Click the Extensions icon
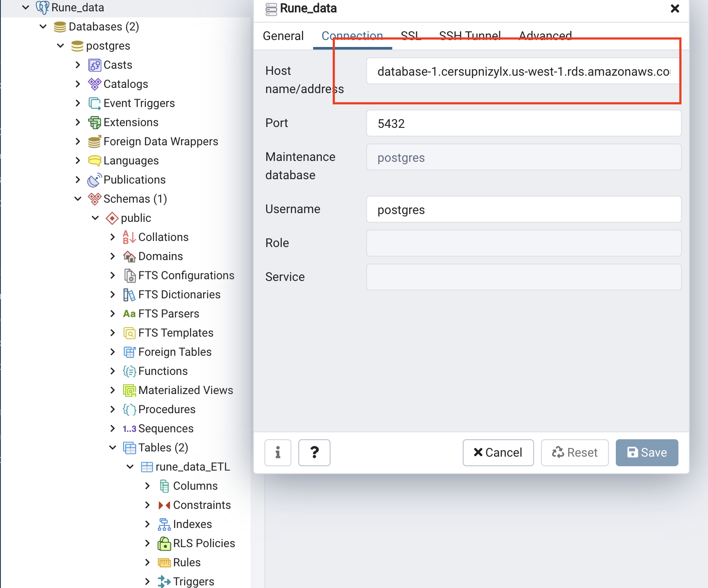Viewport: 708px width, 588px height. [95, 123]
